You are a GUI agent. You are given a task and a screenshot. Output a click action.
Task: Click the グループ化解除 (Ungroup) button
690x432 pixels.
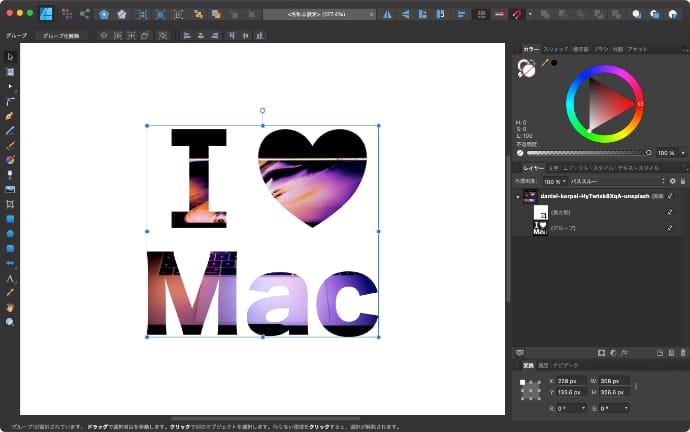point(62,35)
